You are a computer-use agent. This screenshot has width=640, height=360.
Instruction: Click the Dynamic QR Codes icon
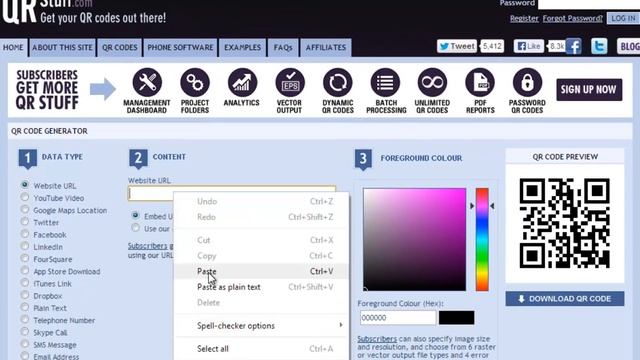[338, 83]
